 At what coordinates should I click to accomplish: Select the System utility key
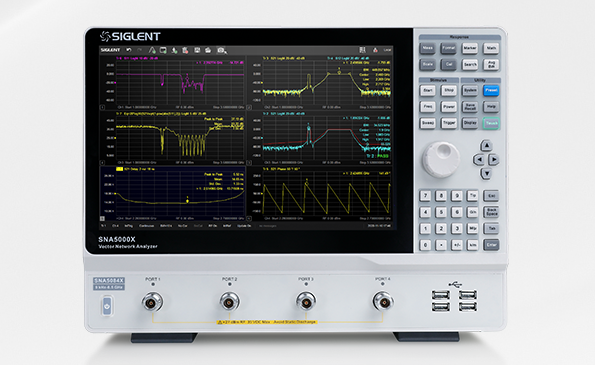pos(470,90)
